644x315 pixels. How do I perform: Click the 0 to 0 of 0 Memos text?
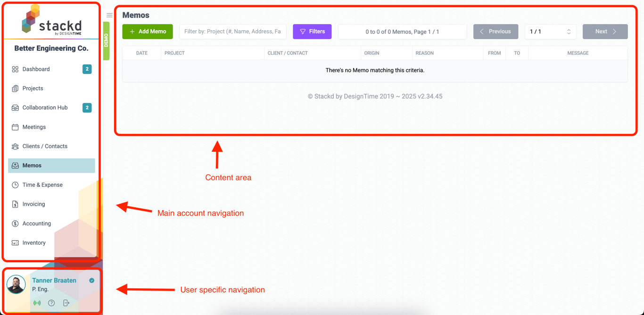tap(402, 32)
